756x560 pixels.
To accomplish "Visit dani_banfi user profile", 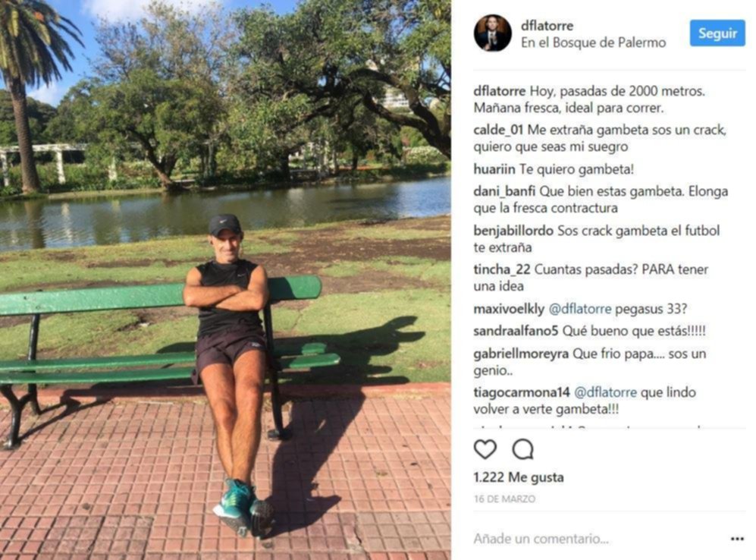I will pos(503,191).
